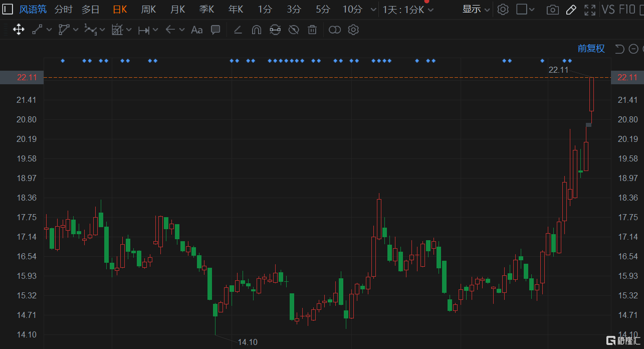Click the 前复权 adjustment link
This screenshot has width=644, height=349.
(x=591, y=49)
